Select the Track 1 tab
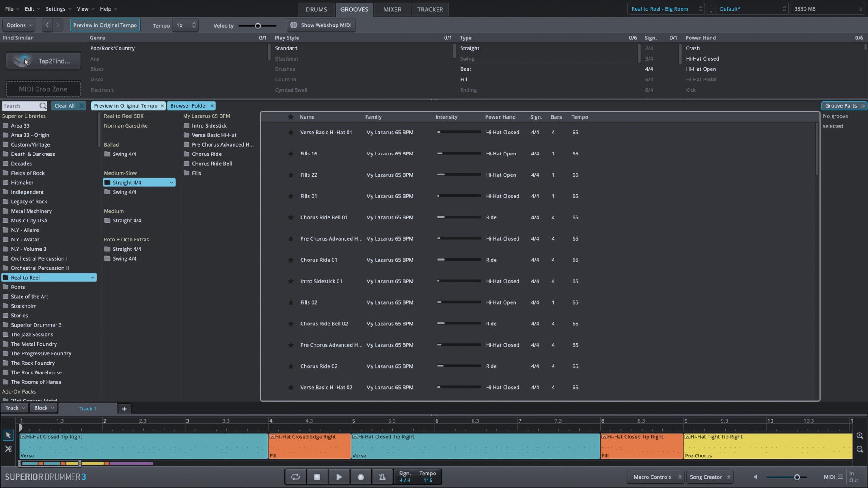This screenshot has width=868, height=488. [88, 409]
